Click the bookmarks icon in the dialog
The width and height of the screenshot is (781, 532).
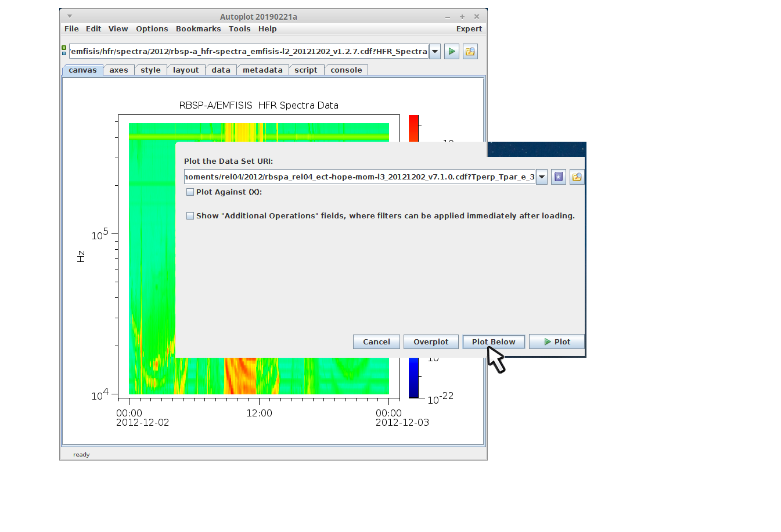point(559,177)
